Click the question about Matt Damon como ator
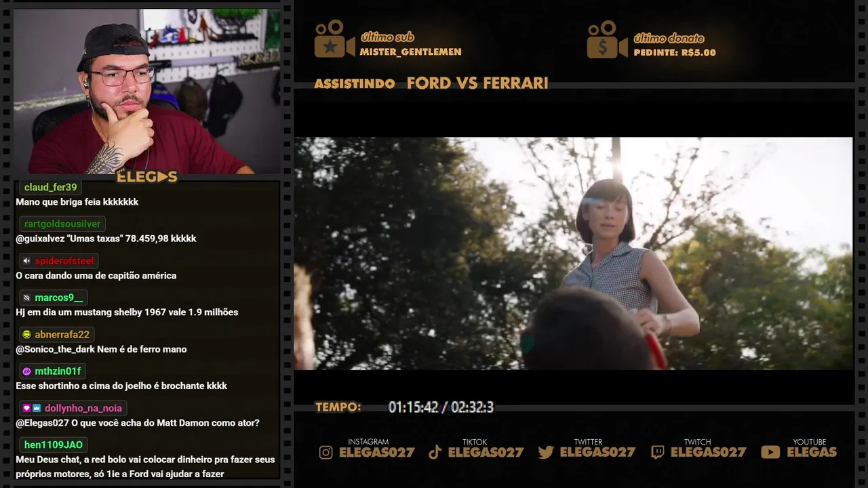 pos(138,423)
